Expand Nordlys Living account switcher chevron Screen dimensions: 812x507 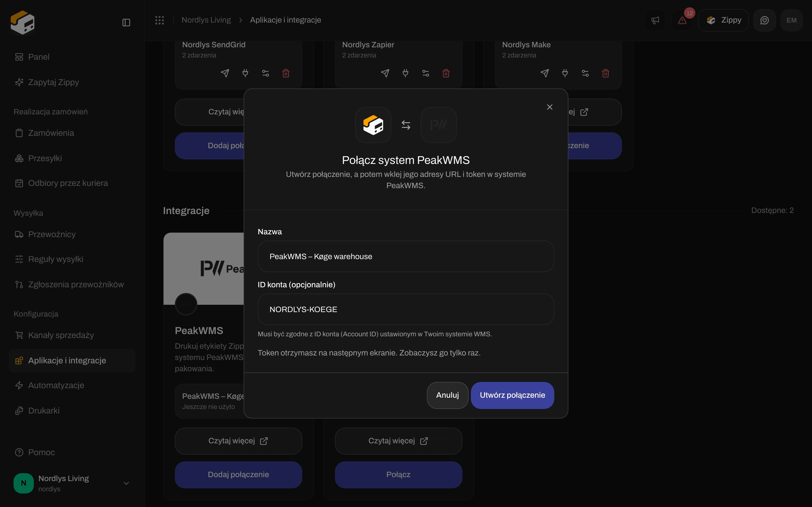[x=126, y=483]
